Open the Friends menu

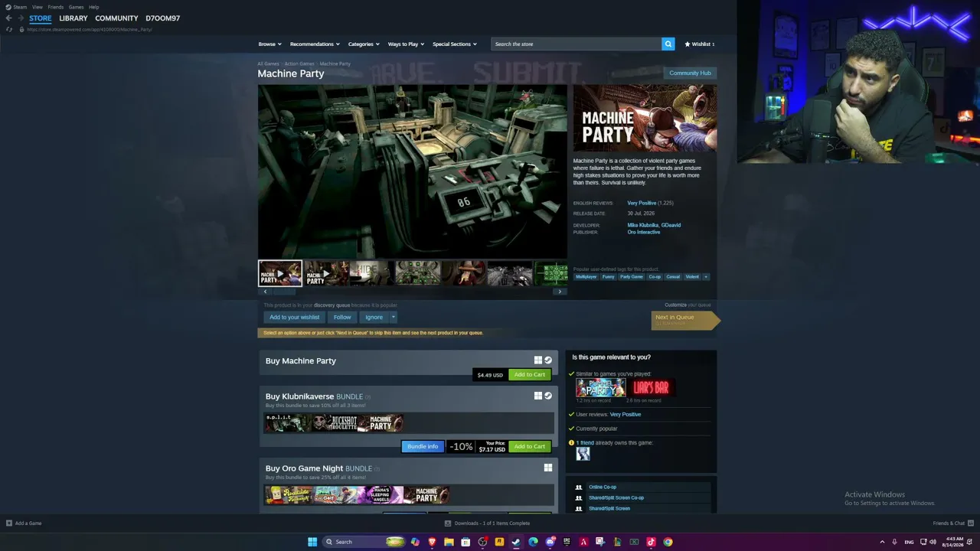tap(56, 7)
